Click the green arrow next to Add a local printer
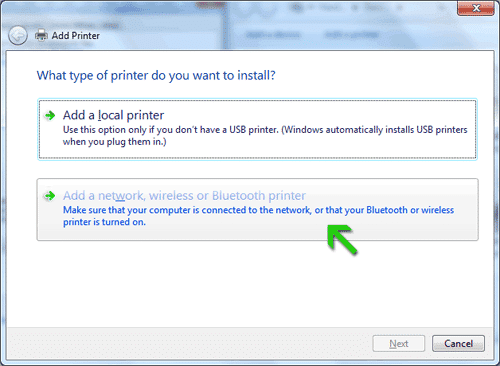Image resolution: width=500 pixels, height=366 pixels. point(50,116)
